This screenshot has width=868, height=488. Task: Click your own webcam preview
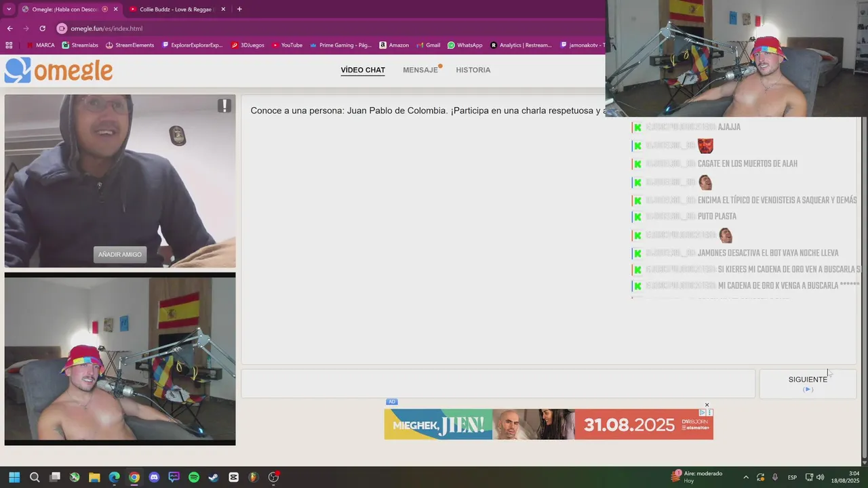coord(120,359)
